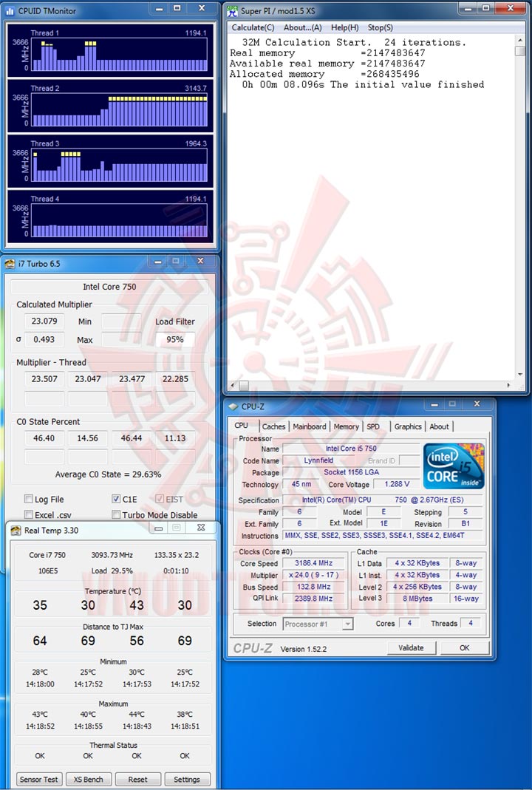Click the CPU-Z title bar icon
This screenshot has width=532, height=790.
pos(233,406)
